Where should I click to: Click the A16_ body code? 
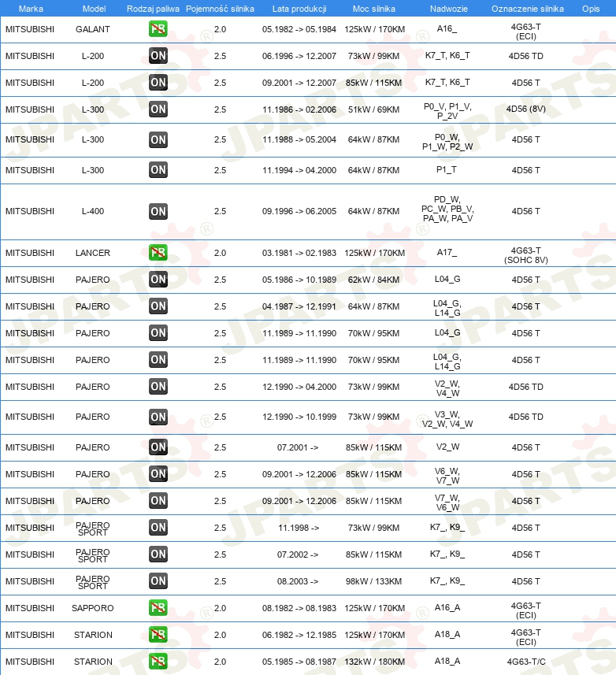tap(447, 29)
